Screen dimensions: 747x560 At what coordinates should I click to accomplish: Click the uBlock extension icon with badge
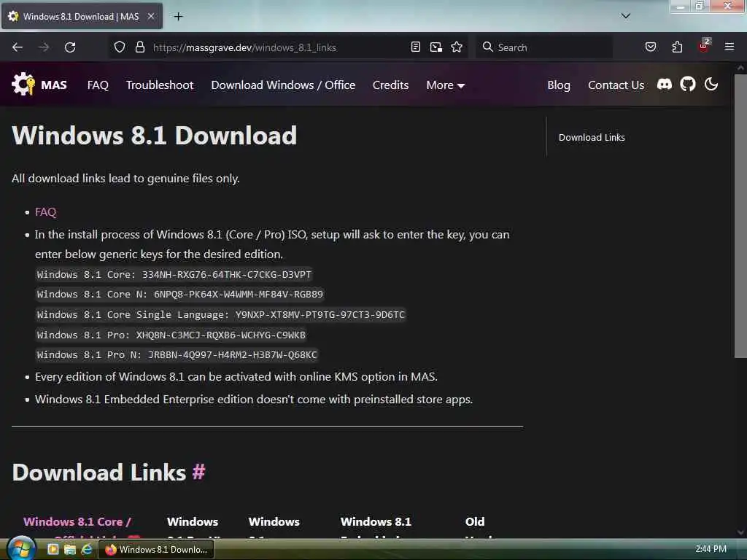click(x=704, y=46)
